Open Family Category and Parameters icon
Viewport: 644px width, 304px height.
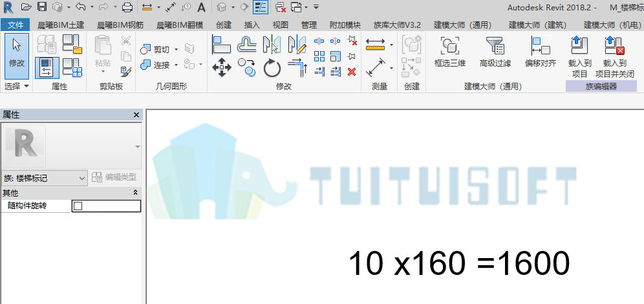pos(72,45)
